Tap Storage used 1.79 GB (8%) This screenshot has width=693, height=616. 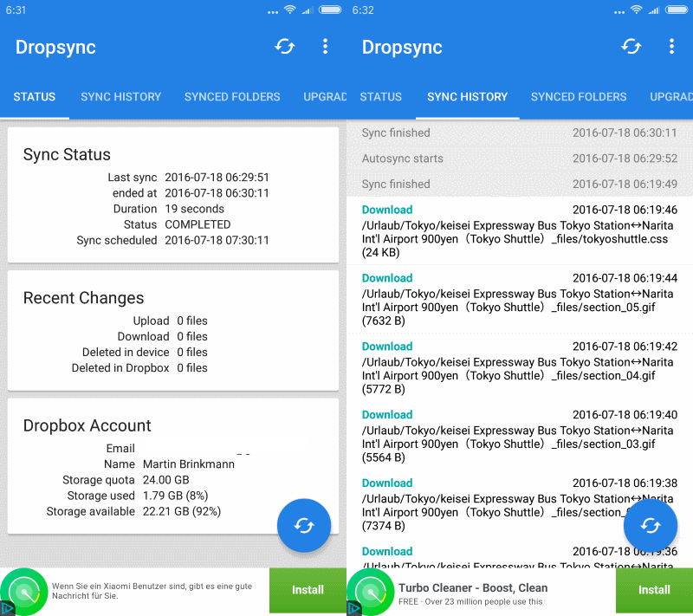coord(176,496)
